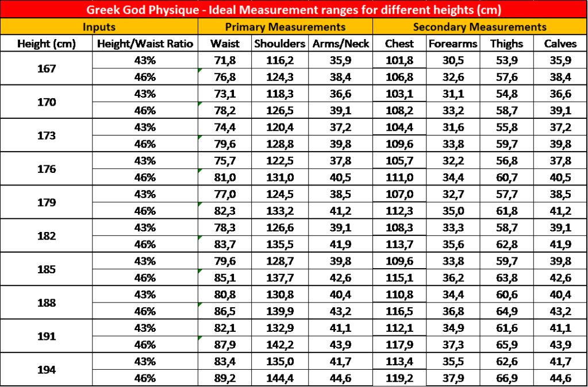588x387 pixels.
Task: Select the height 194 cell
Action: [x=47, y=370]
